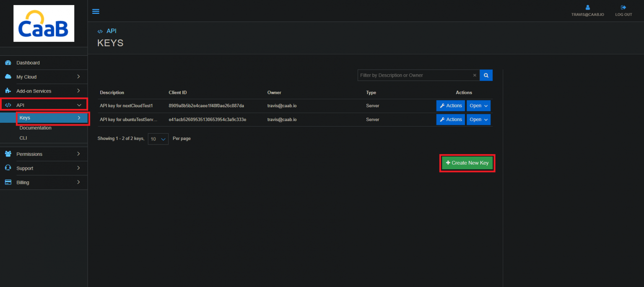
Task: Select the API code icon in sidebar
Action: click(9, 105)
